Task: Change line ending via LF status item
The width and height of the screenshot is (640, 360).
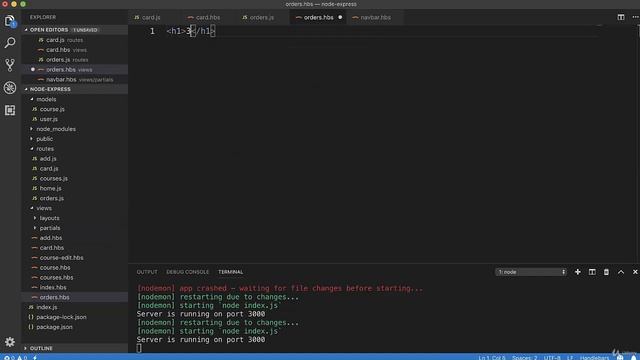Action: [x=570, y=358]
